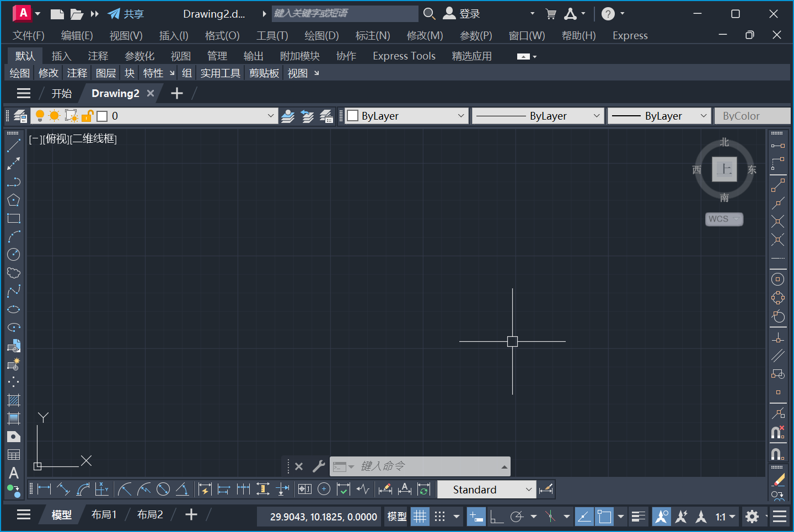Screen dimensions: 794x532
Task: Switch to the 布局1 layout tab
Action: (x=104, y=514)
